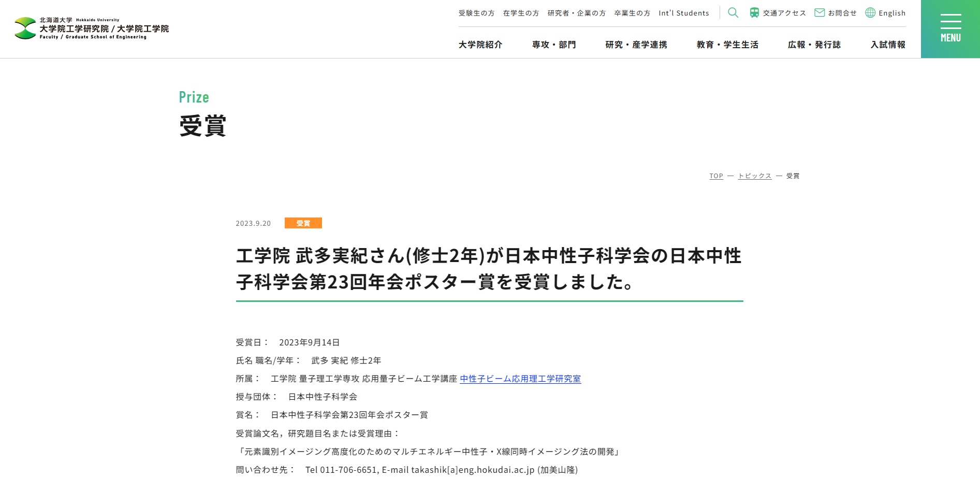Image resolution: width=980 pixels, height=478 pixels.
Task: Open Int'l Students link
Action: (x=684, y=13)
